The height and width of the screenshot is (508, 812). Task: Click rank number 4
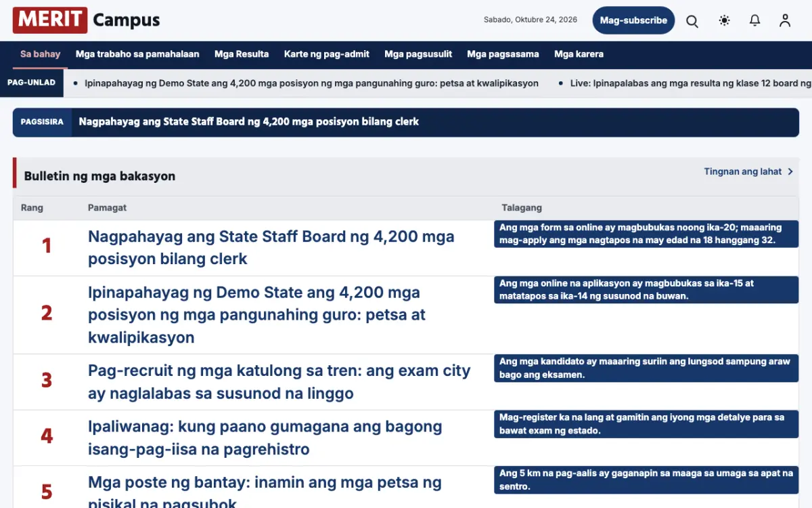[x=47, y=436]
